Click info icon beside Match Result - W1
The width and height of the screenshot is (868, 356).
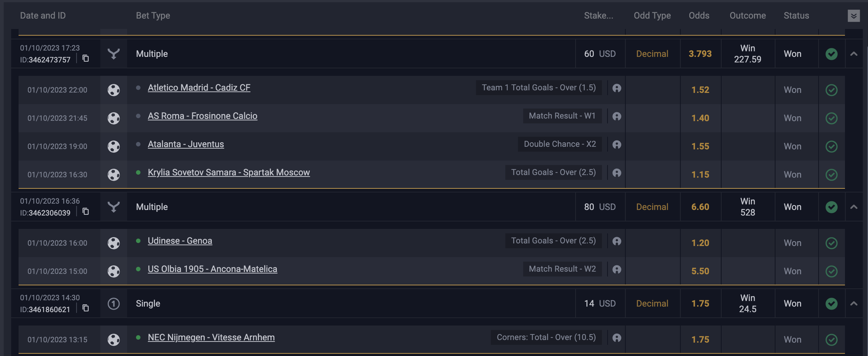617,116
